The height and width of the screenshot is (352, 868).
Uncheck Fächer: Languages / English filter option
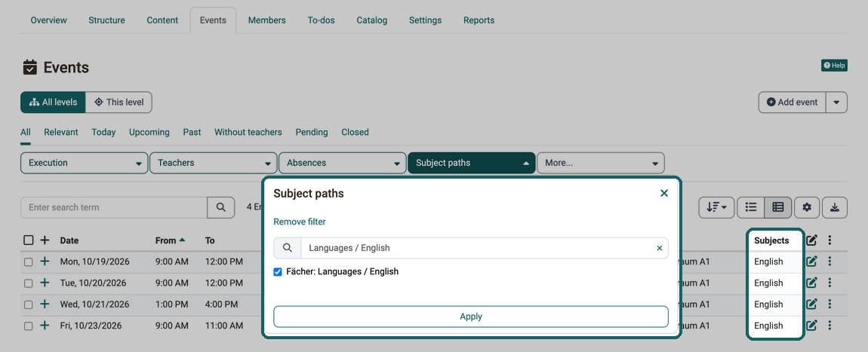278,272
